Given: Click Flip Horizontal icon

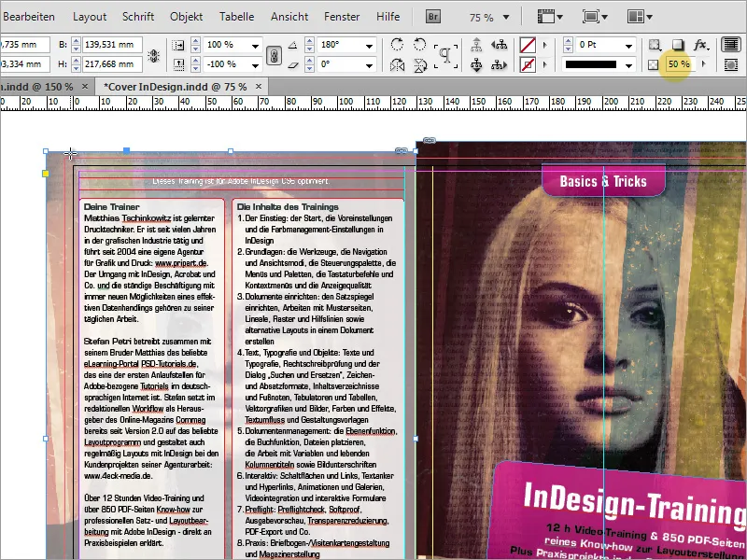Looking at the screenshot, I should pos(397,64).
